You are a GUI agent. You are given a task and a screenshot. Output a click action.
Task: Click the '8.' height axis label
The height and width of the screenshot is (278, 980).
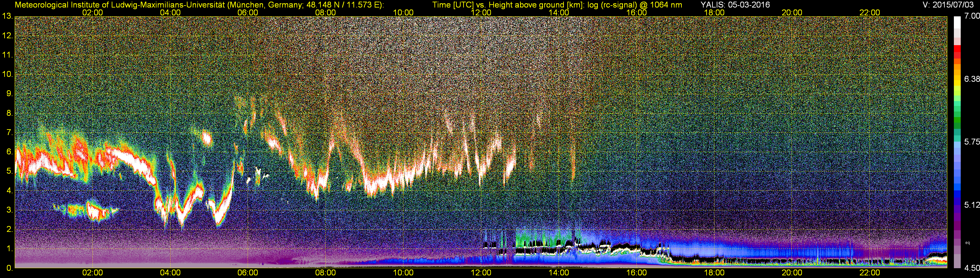click(x=9, y=113)
